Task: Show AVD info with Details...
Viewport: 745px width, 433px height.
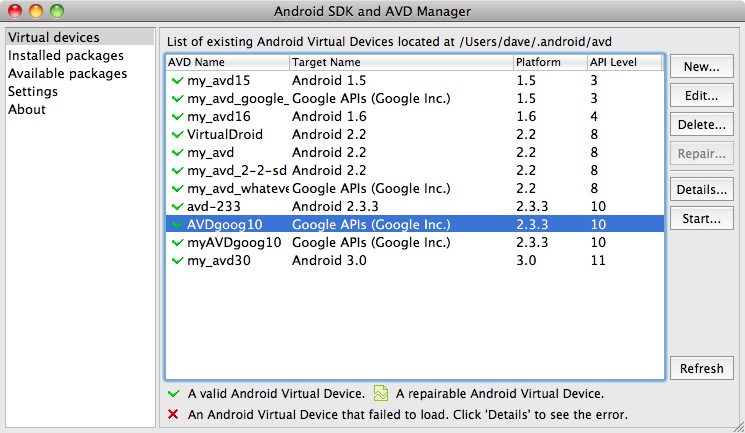Action: tap(701, 190)
